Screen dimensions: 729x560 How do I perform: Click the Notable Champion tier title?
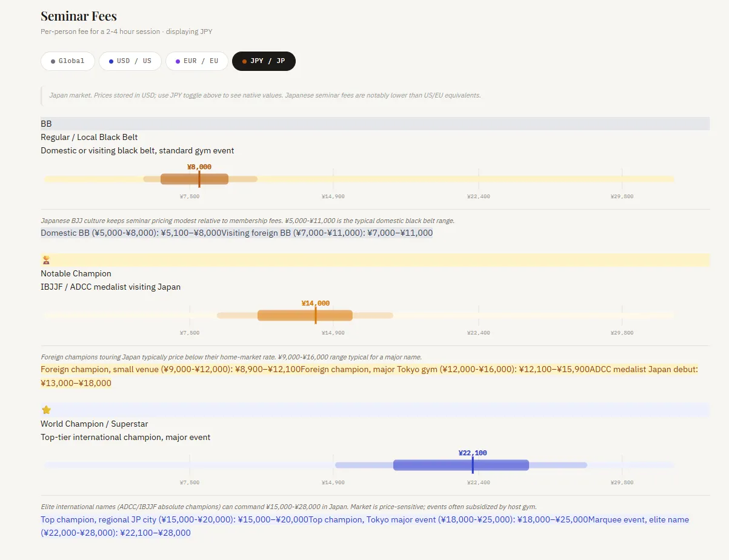click(76, 273)
